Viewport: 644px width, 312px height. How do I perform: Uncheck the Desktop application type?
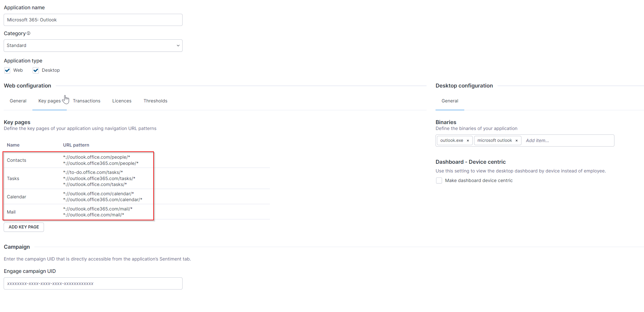pos(36,70)
